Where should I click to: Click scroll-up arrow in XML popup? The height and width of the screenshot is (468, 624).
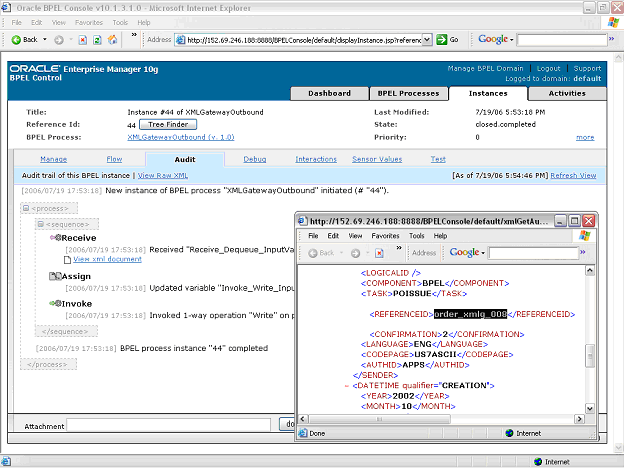(590, 270)
